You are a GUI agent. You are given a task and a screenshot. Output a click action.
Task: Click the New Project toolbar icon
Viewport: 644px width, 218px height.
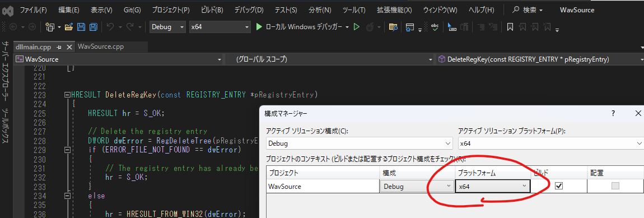point(50,27)
